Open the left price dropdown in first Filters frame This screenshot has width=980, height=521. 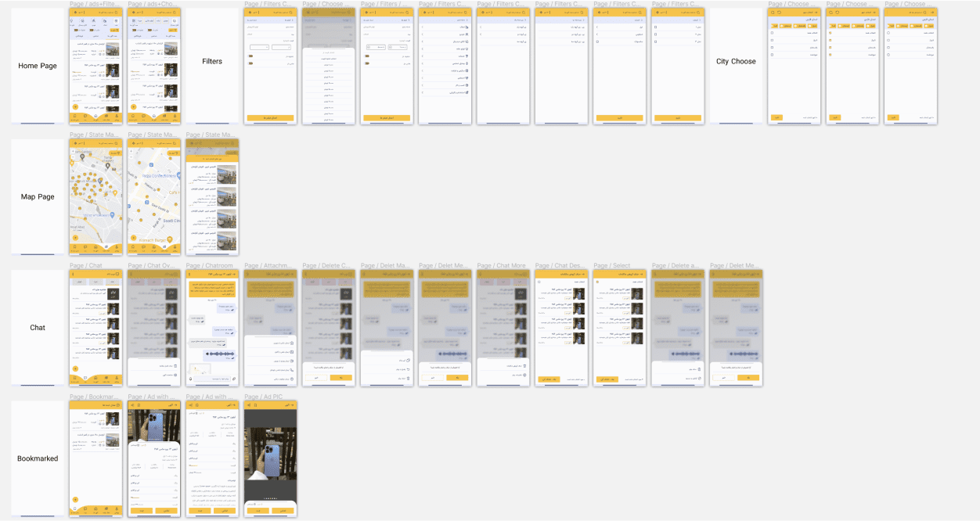259,47
